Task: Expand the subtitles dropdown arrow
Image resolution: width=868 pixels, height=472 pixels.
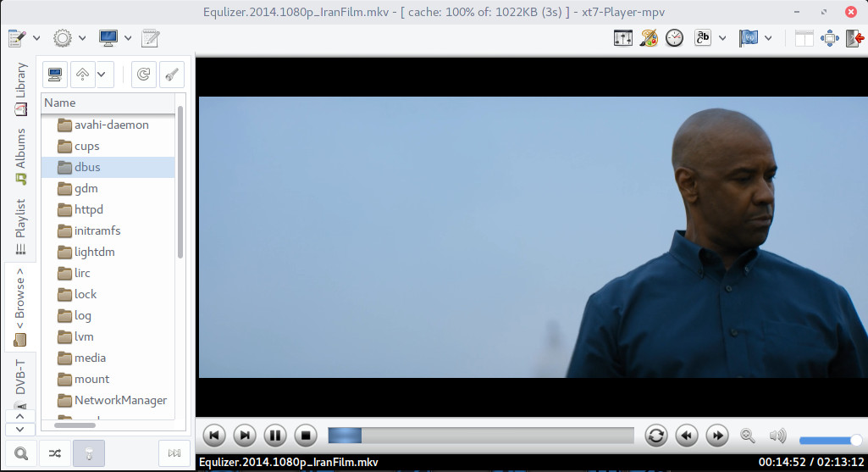Action: [722, 38]
